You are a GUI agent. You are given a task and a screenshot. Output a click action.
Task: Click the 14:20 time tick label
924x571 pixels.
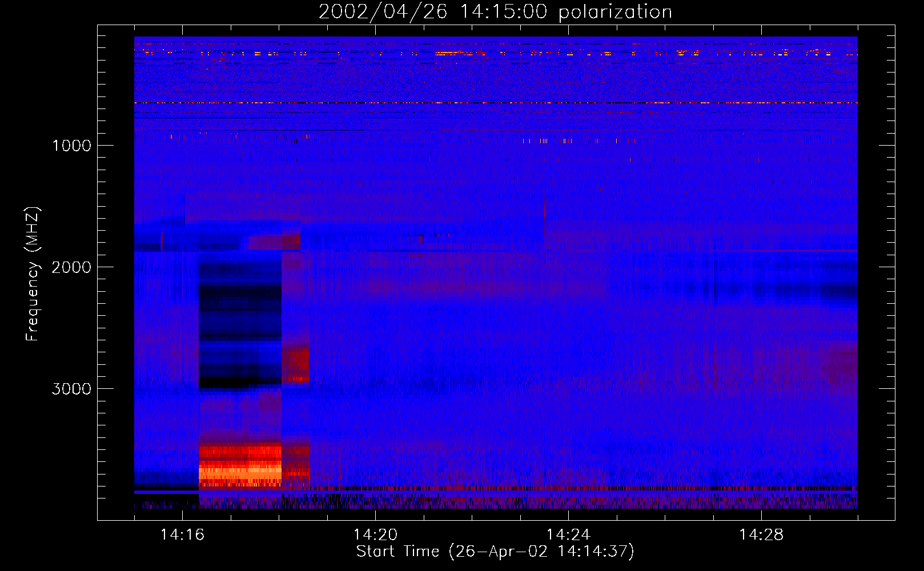[375, 534]
